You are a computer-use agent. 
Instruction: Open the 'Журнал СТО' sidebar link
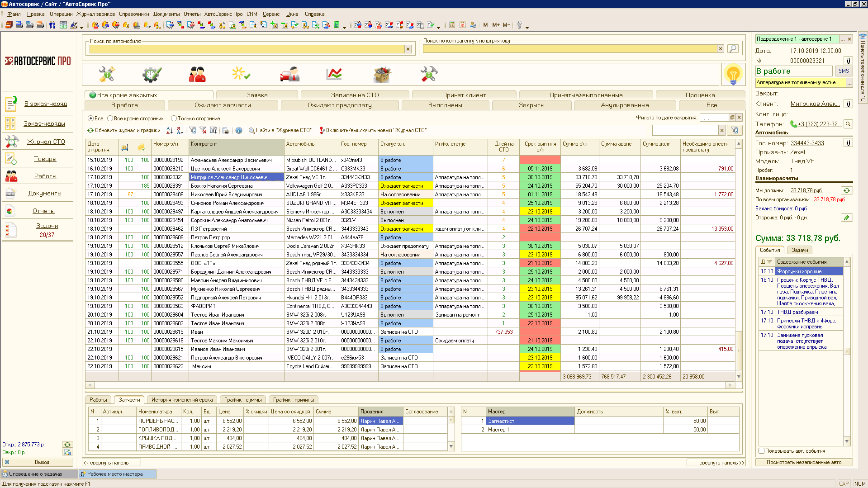pos(46,142)
